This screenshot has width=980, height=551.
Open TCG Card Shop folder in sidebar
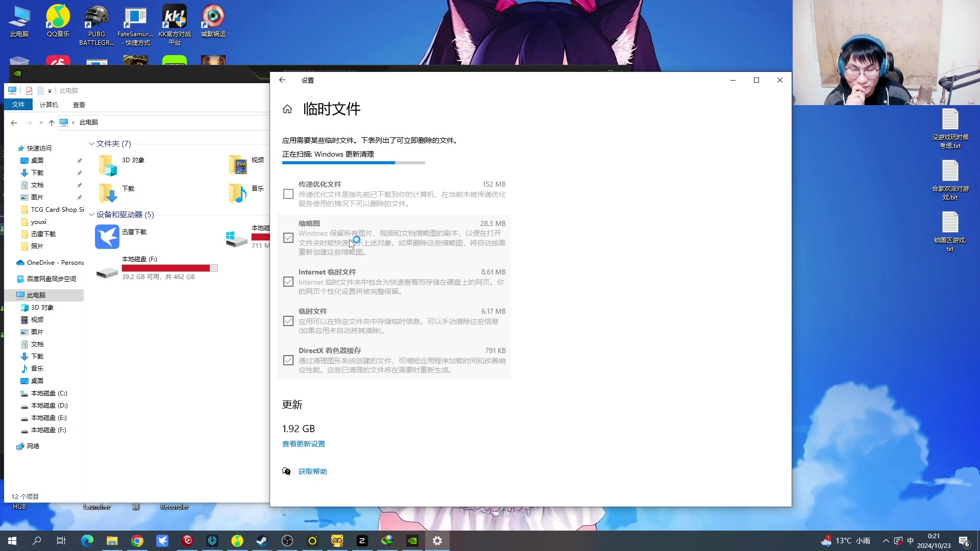(52, 210)
